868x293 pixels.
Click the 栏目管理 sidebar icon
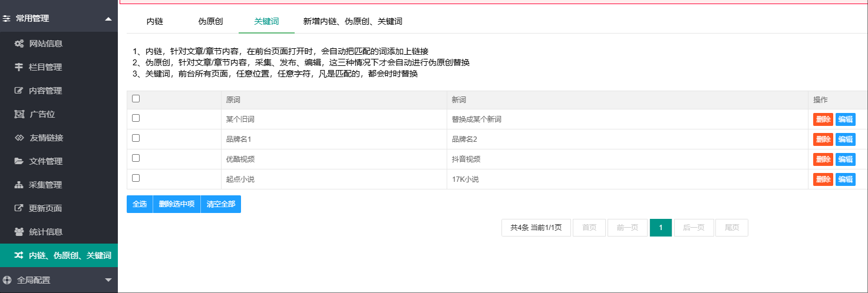[19, 67]
